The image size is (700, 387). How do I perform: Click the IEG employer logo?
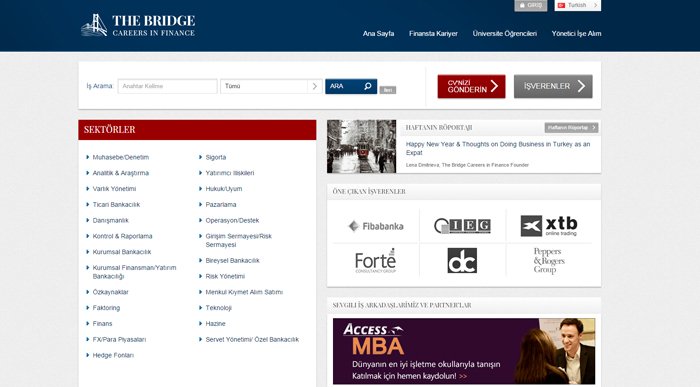[x=462, y=226]
